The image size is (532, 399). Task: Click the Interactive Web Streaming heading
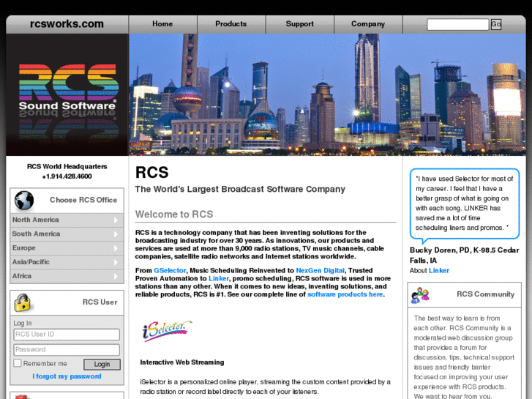(x=182, y=362)
